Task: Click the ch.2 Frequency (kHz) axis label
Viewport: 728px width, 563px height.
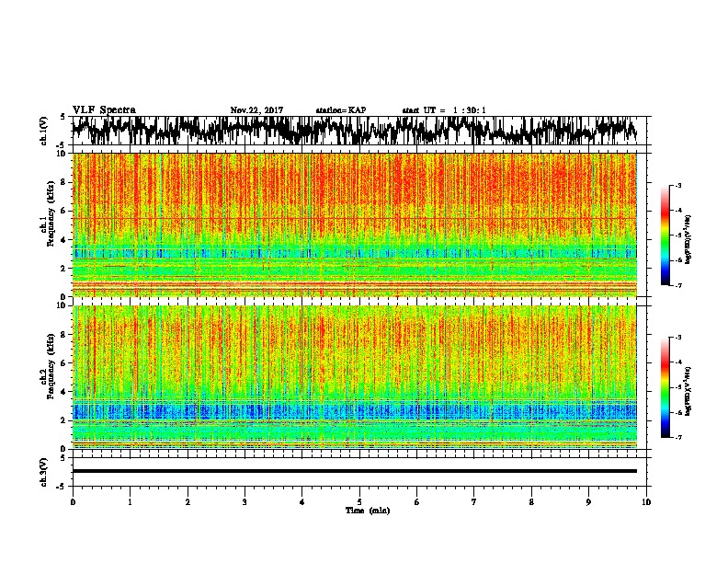Action: coord(47,366)
